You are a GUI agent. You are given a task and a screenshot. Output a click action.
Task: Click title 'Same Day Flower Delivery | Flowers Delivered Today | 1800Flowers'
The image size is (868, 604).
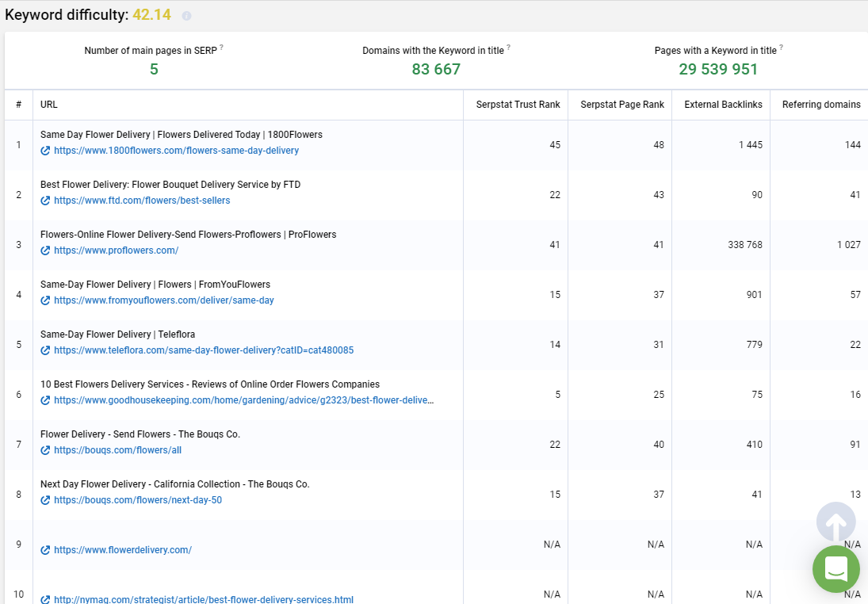click(x=181, y=135)
